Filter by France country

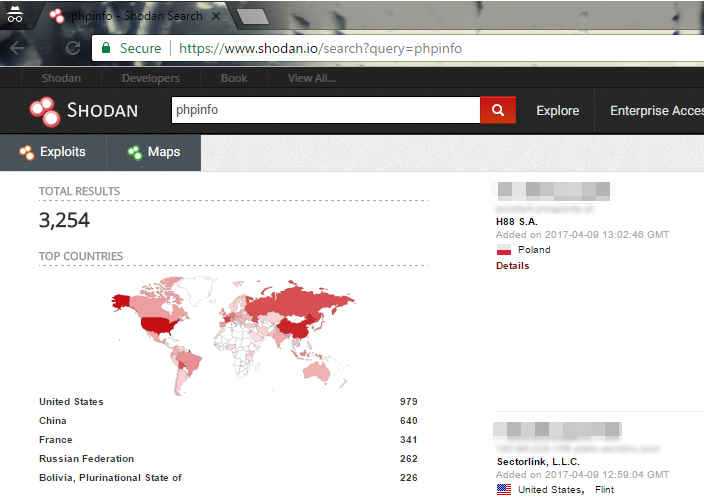point(56,439)
